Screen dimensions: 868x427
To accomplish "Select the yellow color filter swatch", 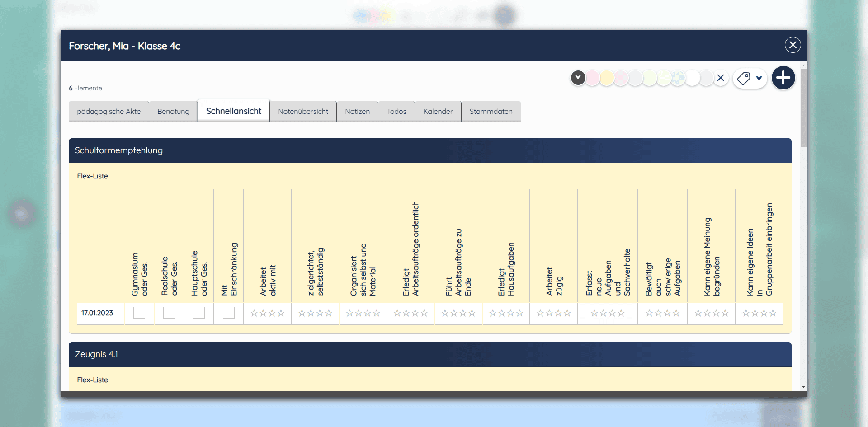I will point(607,78).
